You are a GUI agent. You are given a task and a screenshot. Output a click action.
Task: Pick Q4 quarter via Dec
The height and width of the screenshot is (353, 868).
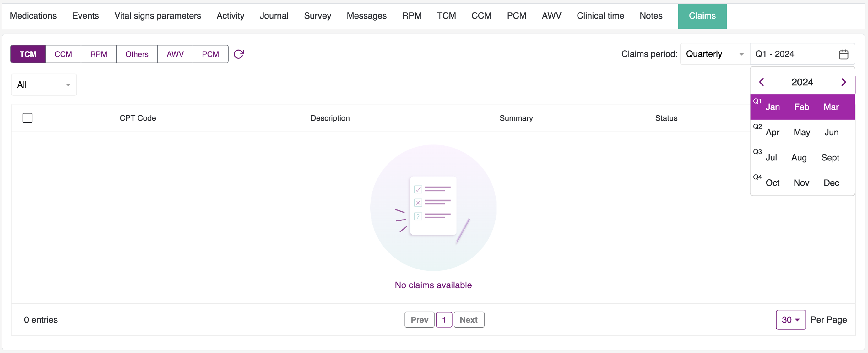point(831,183)
